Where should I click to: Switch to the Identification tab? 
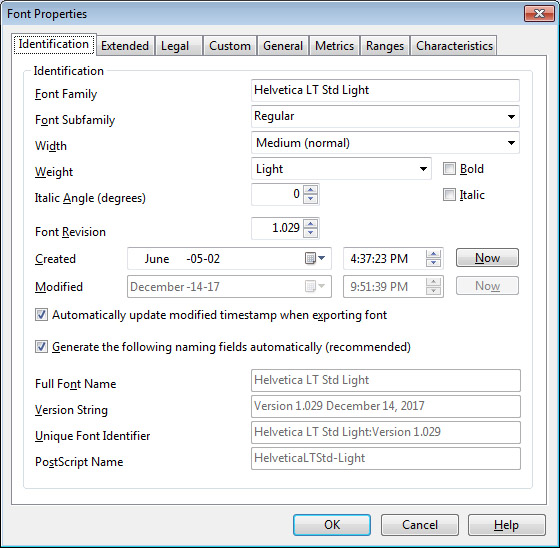tap(54, 44)
